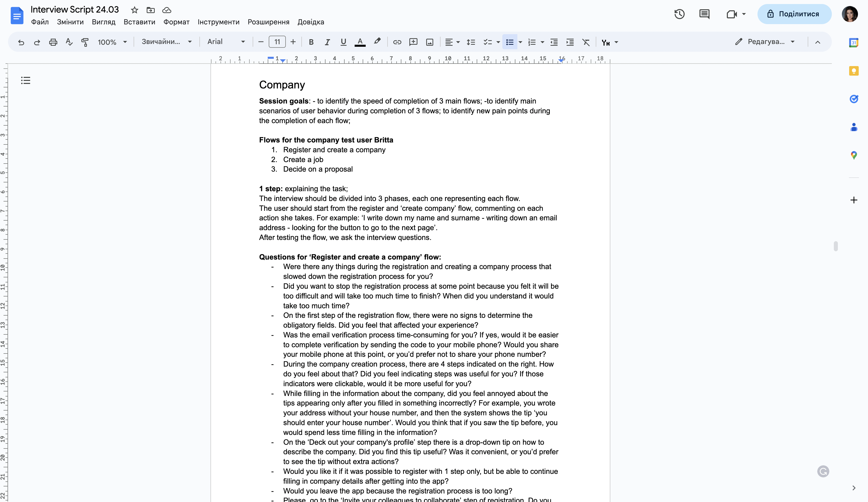Toggle bold formatting
The width and height of the screenshot is (868, 502).
(x=311, y=42)
